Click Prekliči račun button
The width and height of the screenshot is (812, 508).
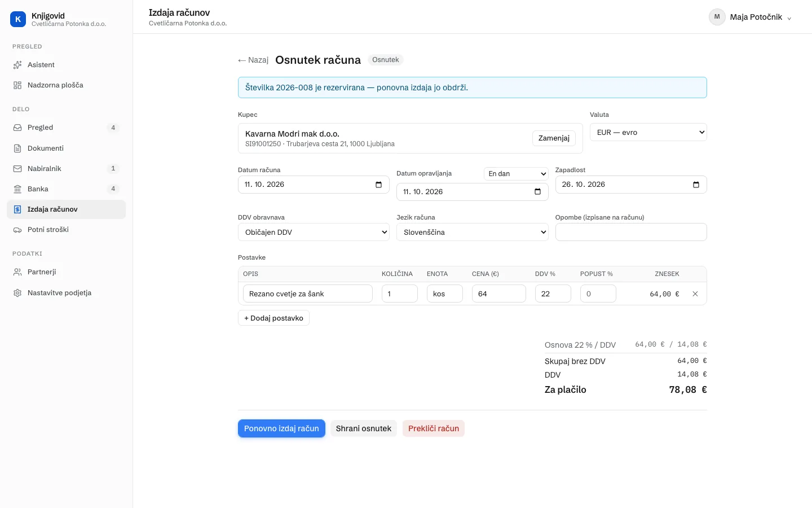point(434,428)
